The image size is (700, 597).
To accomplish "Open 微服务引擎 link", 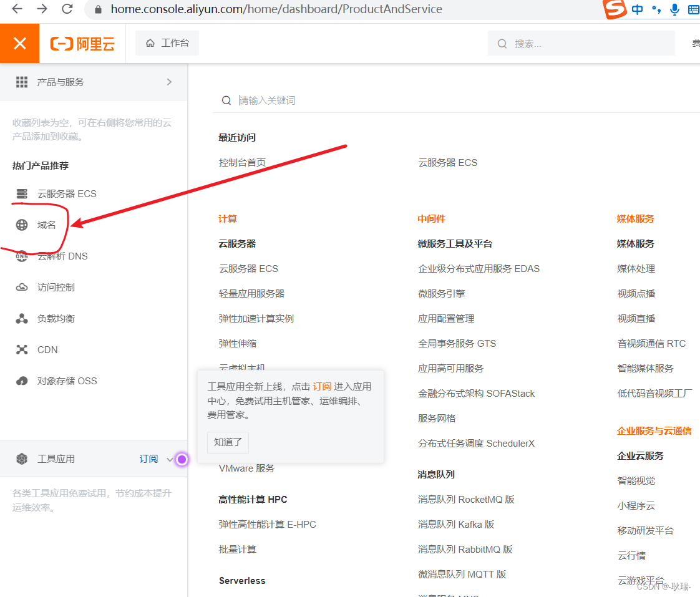I will 442,294.
